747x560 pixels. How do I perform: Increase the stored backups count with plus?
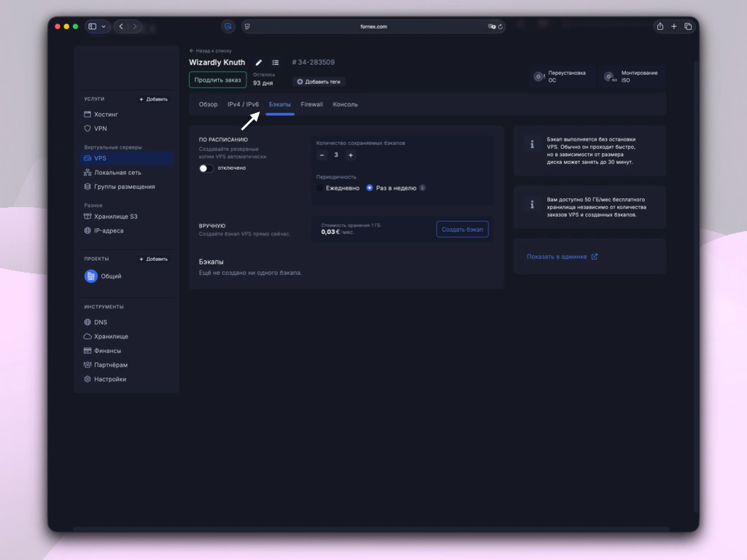pos(350,155)
